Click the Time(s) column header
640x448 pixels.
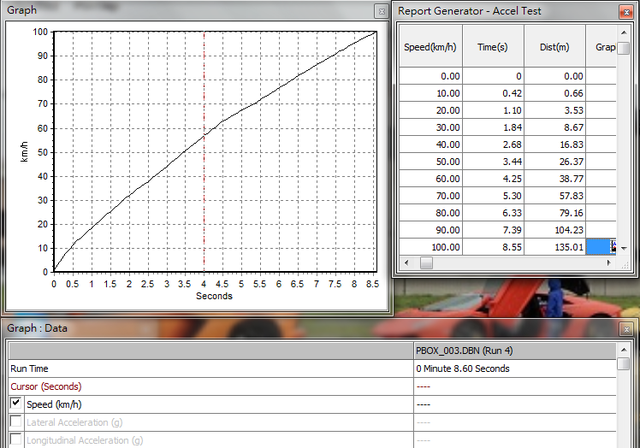click(x=493, y=46)
